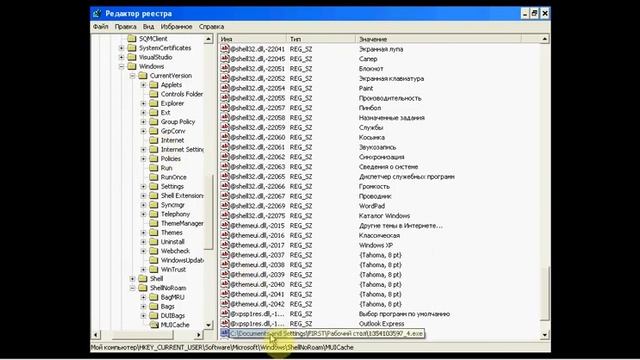640x360 pixels.
Task: Expand the Explorer key
Action: click(144, 103)
